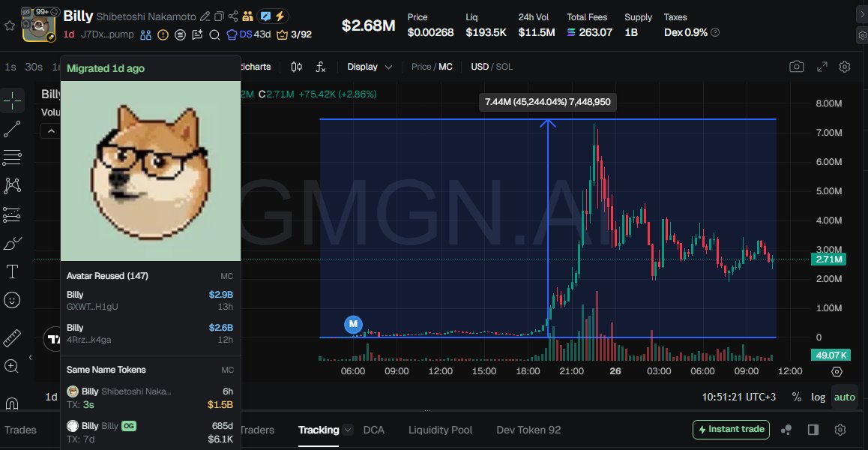Screen dimensions: 868x450
Task: Open the Billy OG token from 685d
Action: (150, 432)
